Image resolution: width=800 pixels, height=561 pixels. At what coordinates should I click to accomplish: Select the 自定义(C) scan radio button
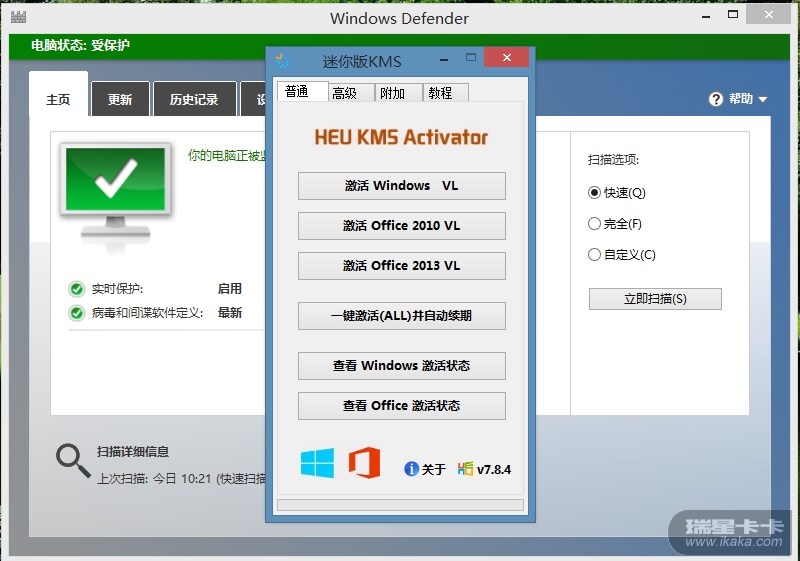tap(594, 254)
